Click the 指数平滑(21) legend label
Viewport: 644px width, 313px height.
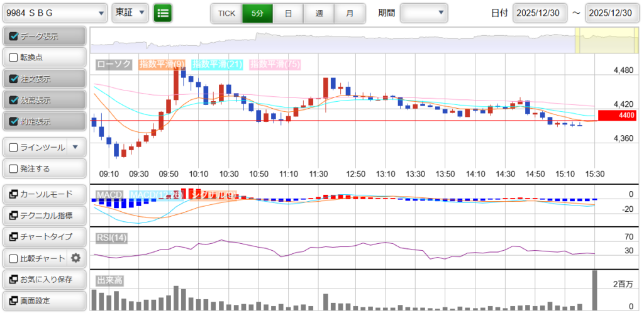point(217,64)
